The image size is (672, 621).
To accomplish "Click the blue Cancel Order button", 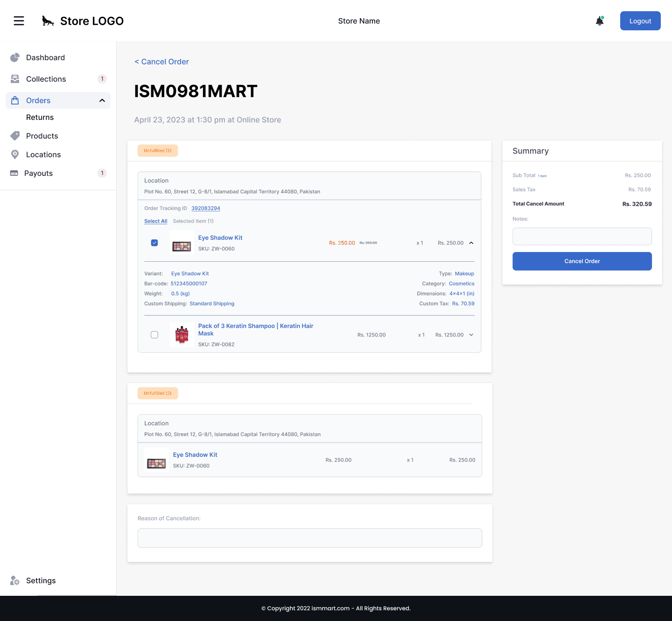I will click(x=582, y=261).
